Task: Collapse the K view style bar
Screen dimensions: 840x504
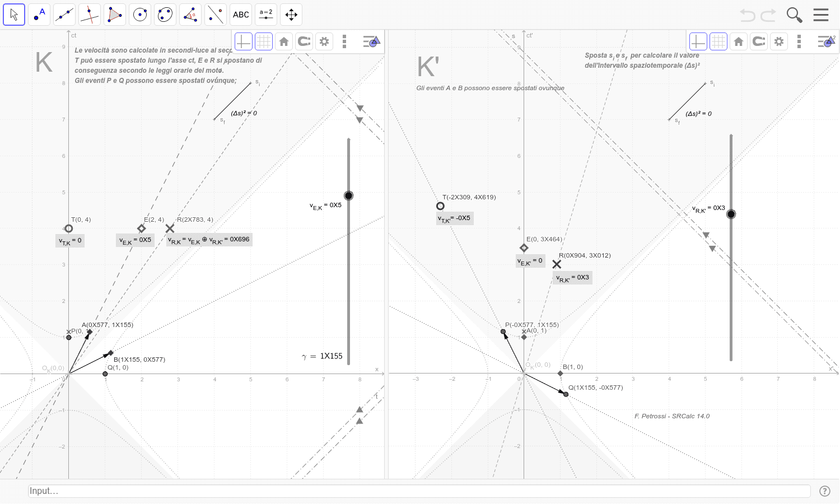Action: click(371, 41)
